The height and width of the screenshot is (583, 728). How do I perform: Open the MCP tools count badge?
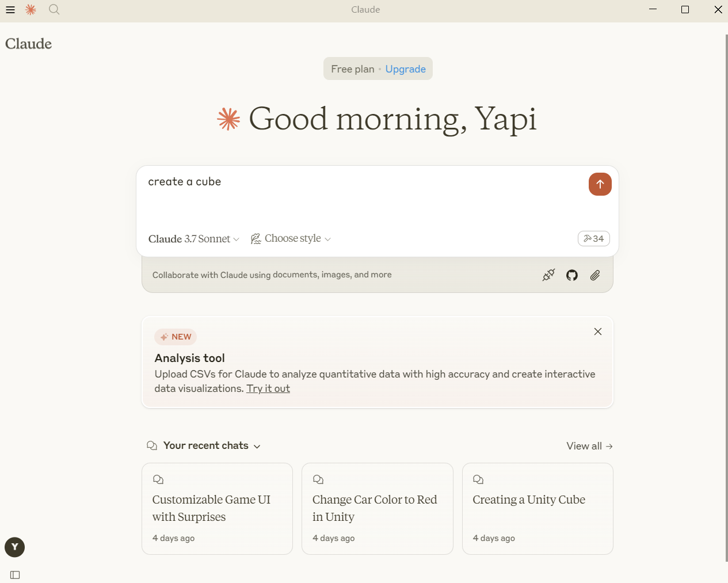pos(593,239)
